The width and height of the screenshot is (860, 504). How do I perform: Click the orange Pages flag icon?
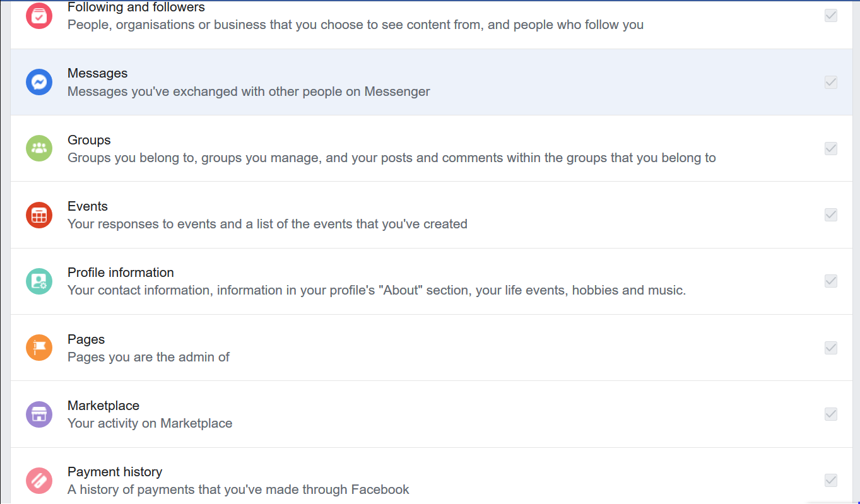coord(39,348)
